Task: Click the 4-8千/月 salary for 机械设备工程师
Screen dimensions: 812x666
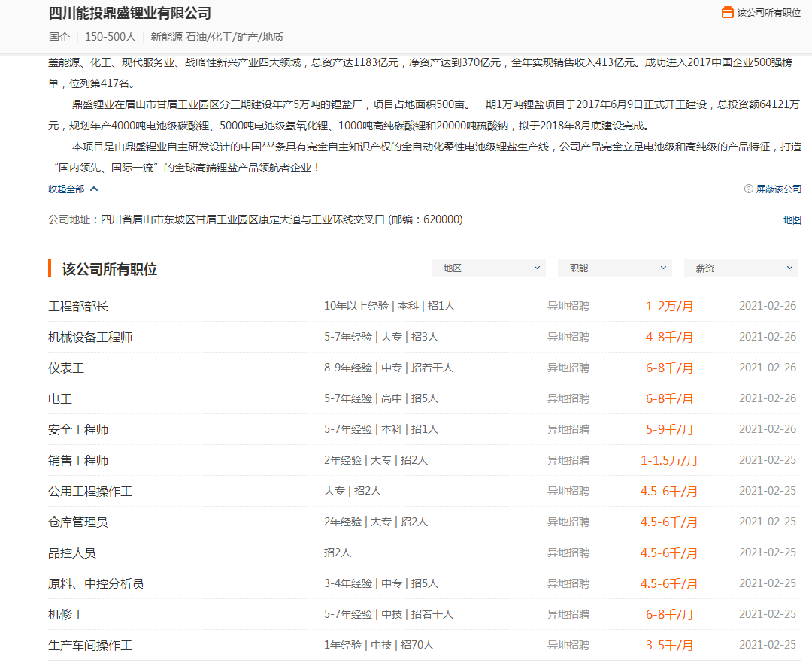Action: click(669, 338)
